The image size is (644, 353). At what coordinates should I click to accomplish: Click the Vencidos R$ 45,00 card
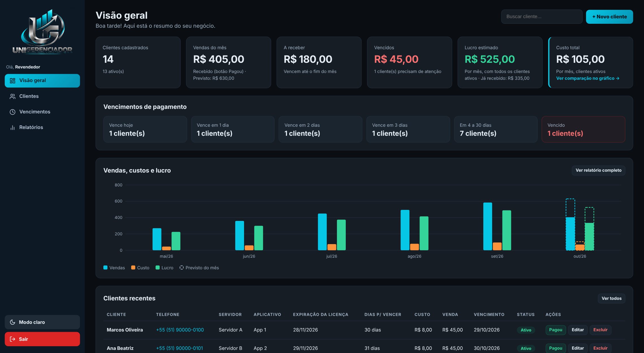tap(410, 63)
